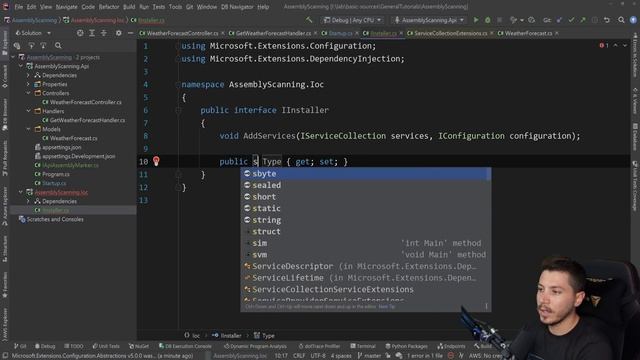Screen dimensions: 640x360
Task: Open Solution panel gear settings
Action: point(118,33)
